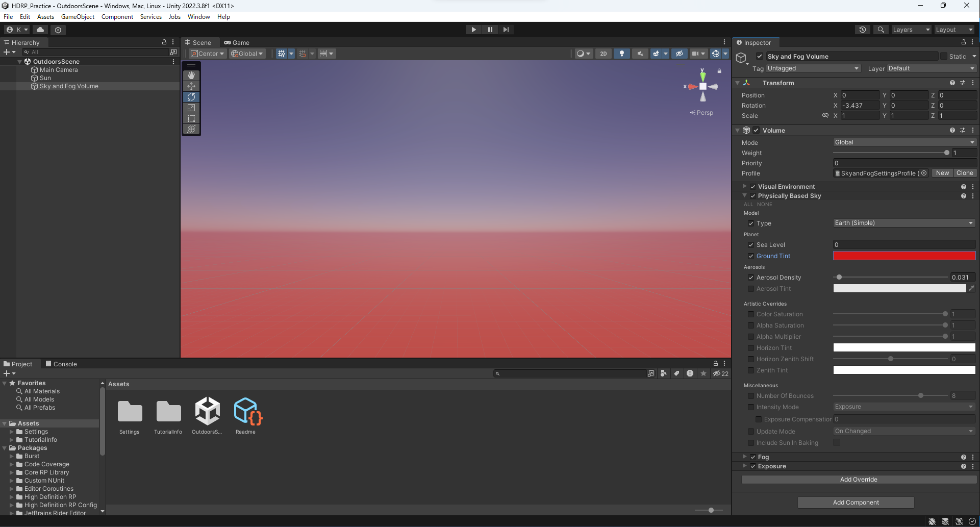980x527 pixels.
Task: Open scene camera settings icon
Action: (695, 54)
